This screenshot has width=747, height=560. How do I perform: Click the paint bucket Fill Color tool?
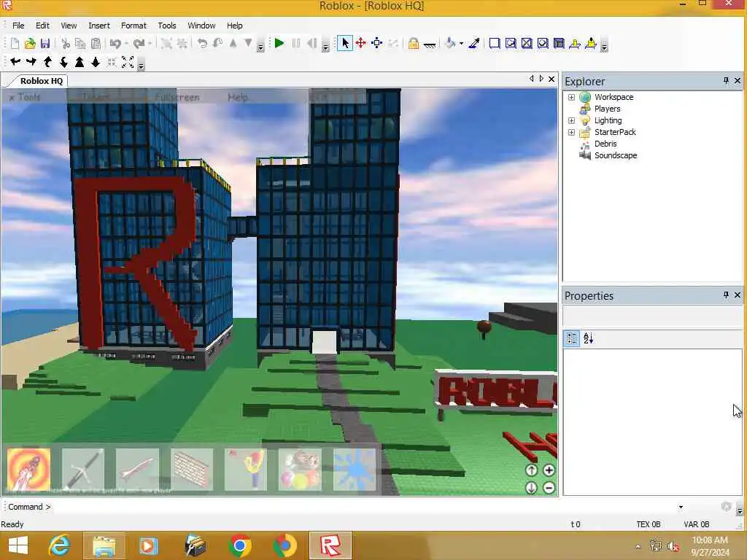[x=450, y=43]
